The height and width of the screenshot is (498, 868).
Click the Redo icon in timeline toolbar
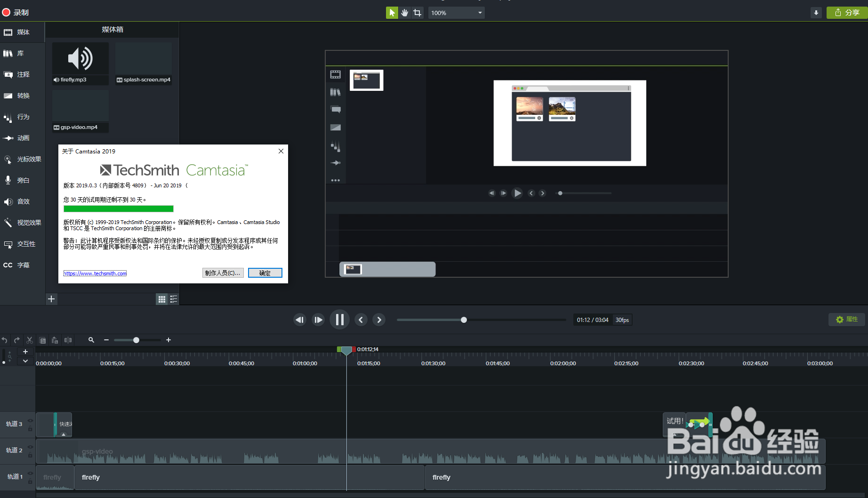(17, 340)
